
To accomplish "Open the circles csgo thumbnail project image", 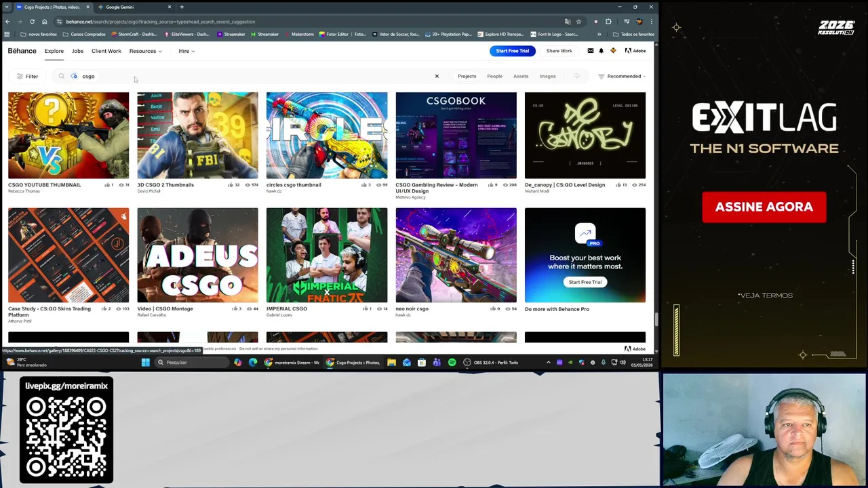I will (x=327, y=136).
